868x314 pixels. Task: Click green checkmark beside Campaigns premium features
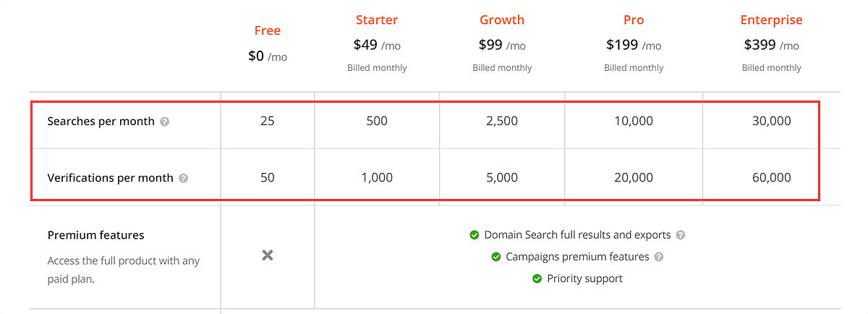pos(496,257)
